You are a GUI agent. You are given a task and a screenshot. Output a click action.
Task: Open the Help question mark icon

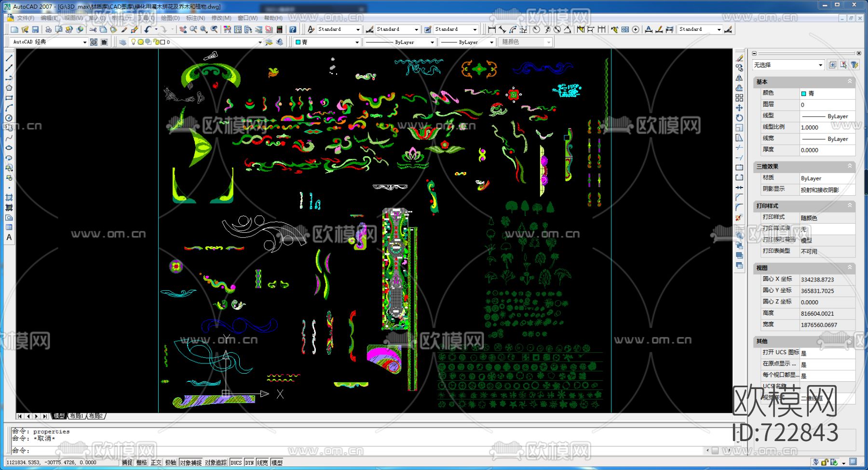[292, 29]
